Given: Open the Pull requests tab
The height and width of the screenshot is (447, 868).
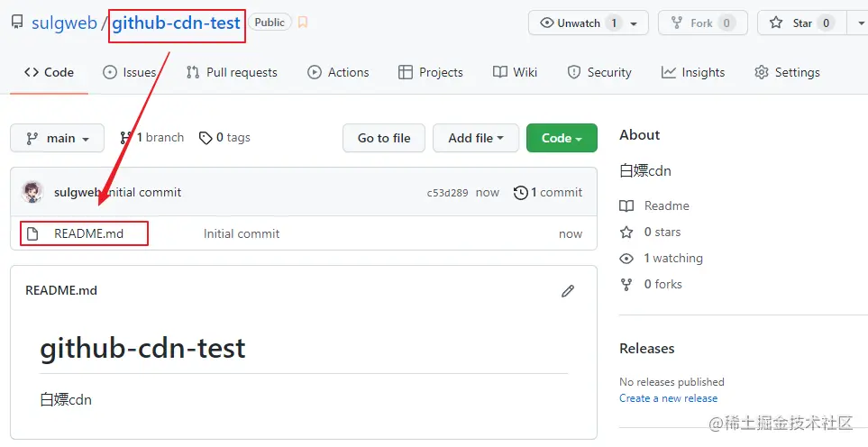Looking at the screenshot, I should pos(232,72).
